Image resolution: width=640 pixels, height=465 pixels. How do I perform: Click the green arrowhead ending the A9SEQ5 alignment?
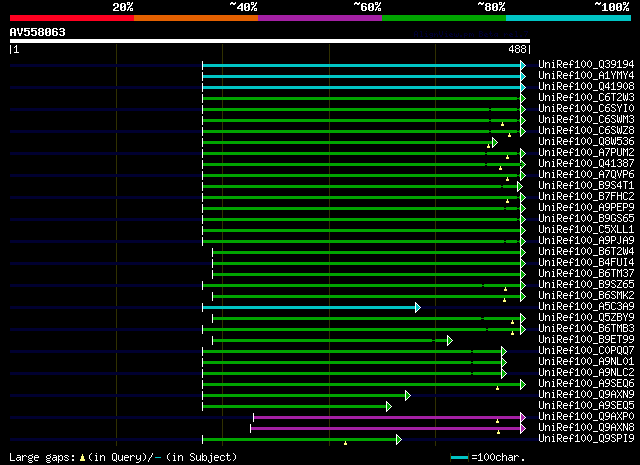point(389,406)
